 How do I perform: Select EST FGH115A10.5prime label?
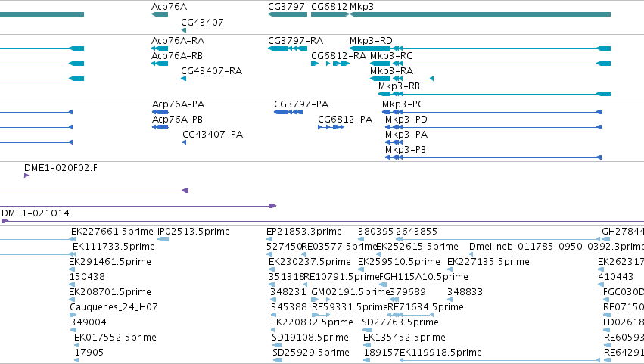424,277
